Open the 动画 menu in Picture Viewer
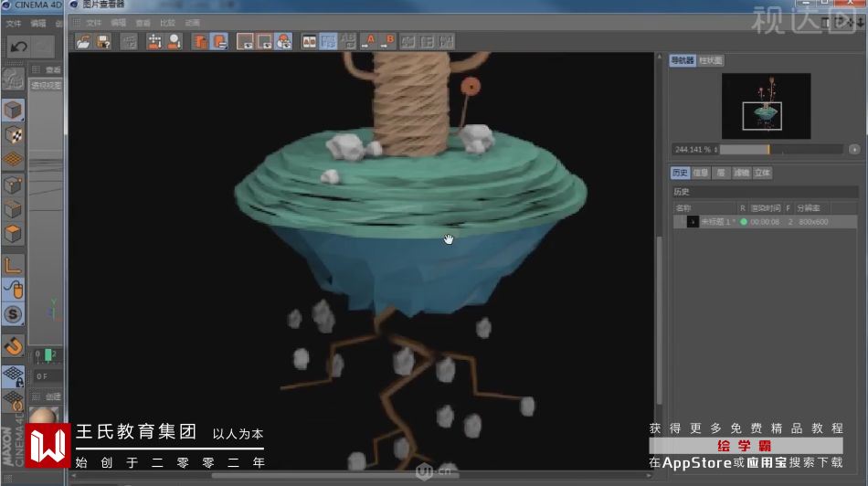The image size is (868, 486). click(x=192, y=23)
